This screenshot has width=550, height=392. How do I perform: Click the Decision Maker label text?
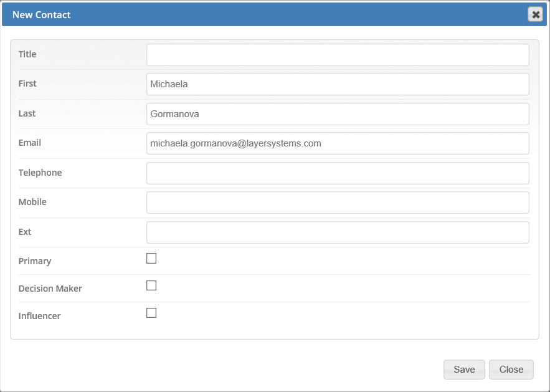tap(50, 289)
